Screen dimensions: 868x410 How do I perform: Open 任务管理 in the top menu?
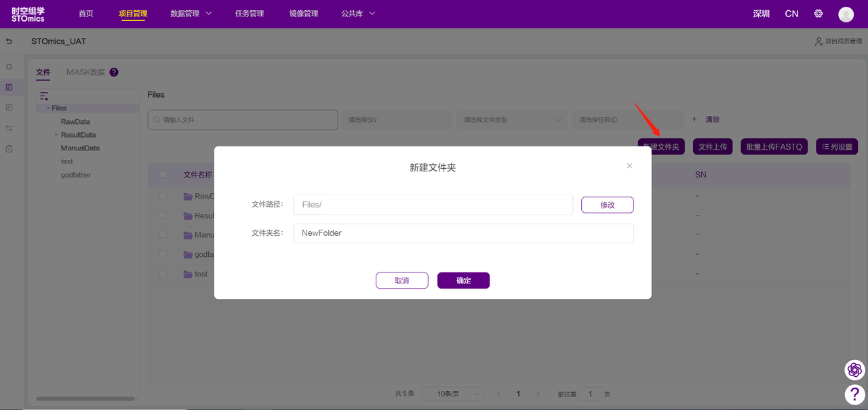pos(249,14)
